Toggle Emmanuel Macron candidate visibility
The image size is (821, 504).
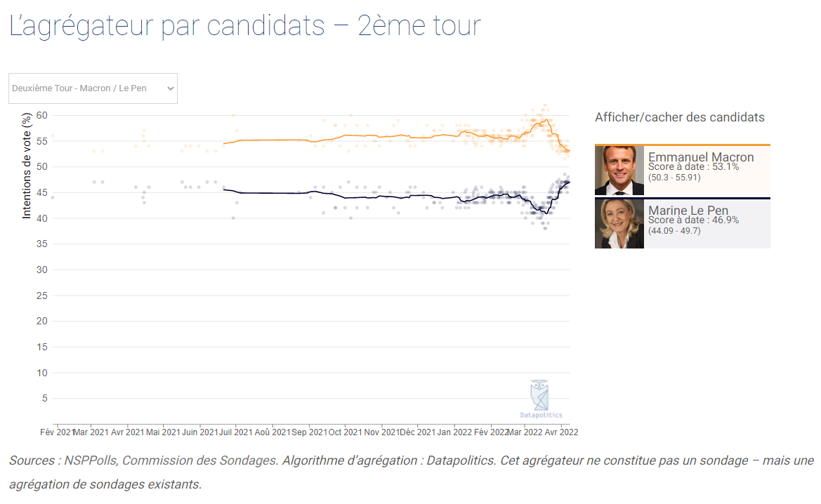tap(682, 170)
